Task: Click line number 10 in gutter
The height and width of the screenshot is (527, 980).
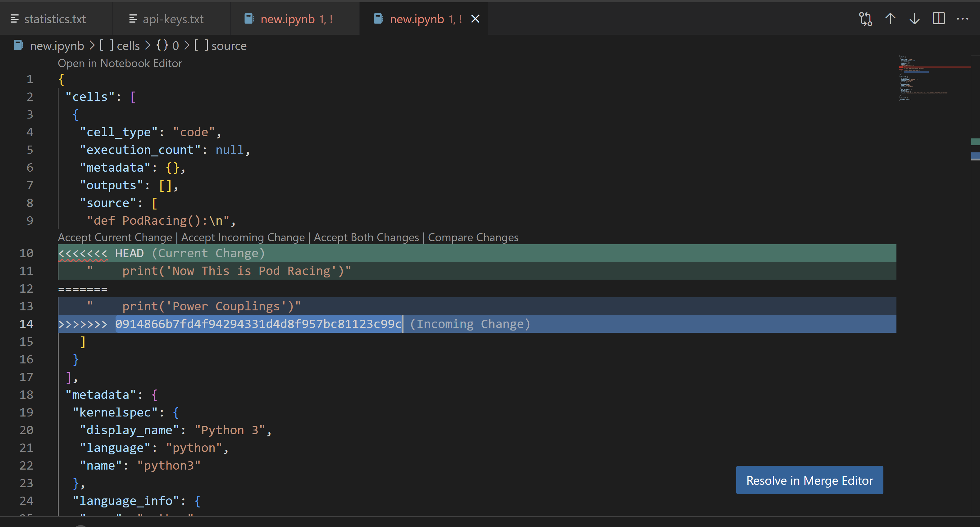Action: [26, 253]
